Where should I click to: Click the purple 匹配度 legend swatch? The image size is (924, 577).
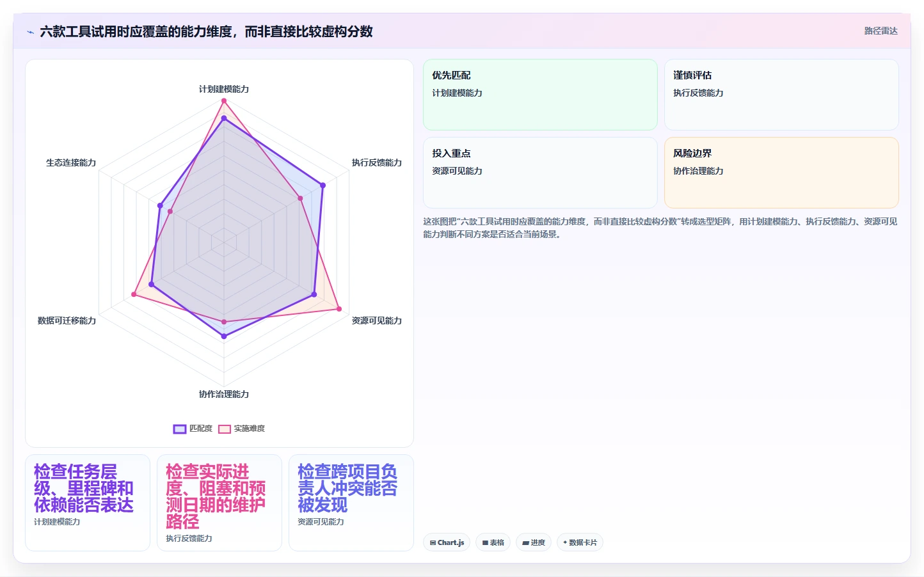click(x=179, y=429)
